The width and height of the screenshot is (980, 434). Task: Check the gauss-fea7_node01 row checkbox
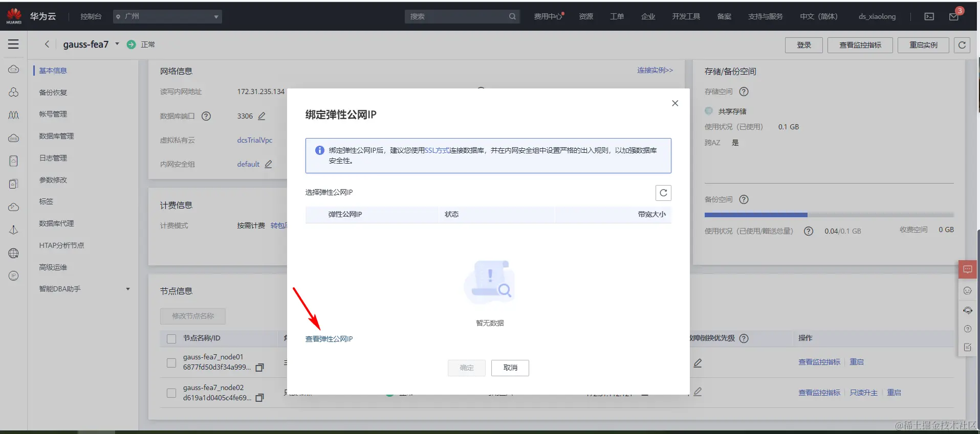point(171,363)
